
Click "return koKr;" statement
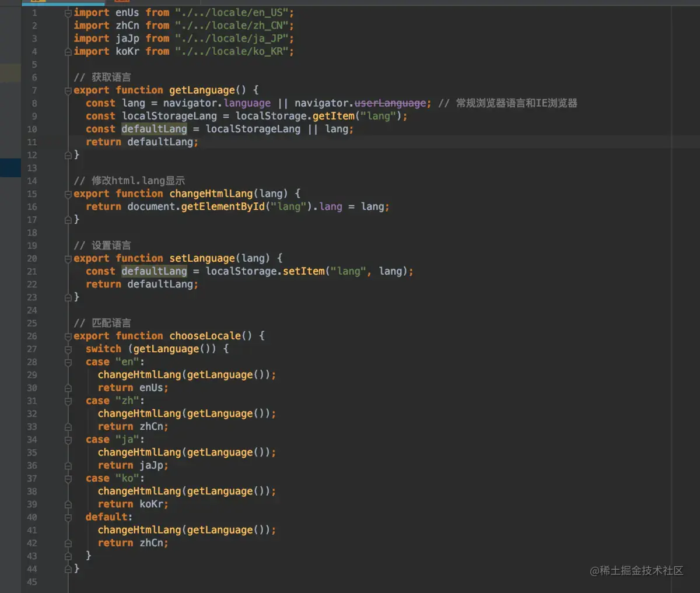133,505
